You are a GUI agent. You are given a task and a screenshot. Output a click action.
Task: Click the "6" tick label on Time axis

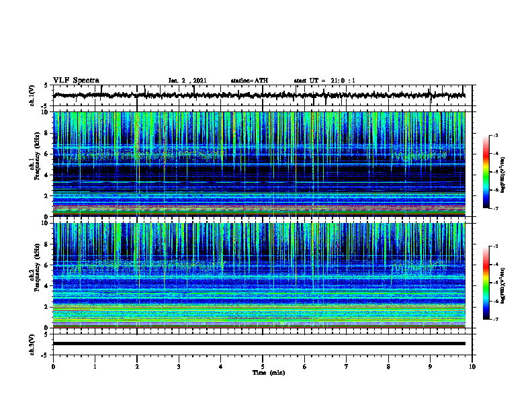coord(305,367)
